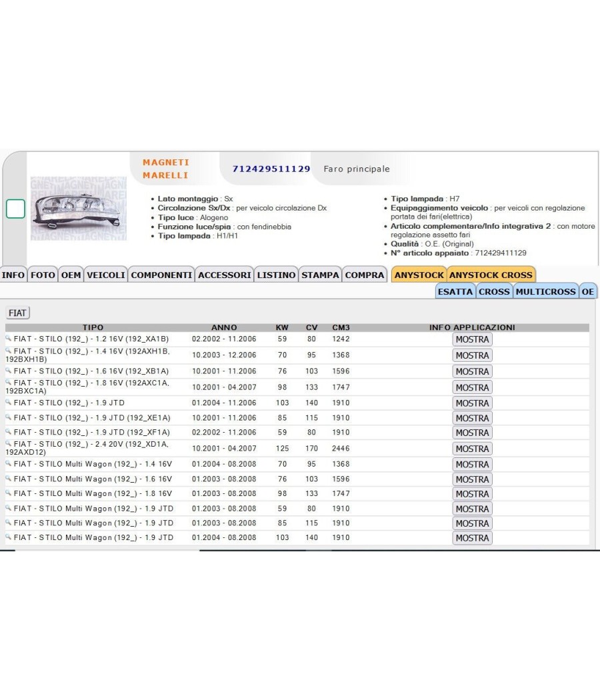Click the magnifier icon for Stilo 1.9 JTD 103 kW

pos(8,402)
